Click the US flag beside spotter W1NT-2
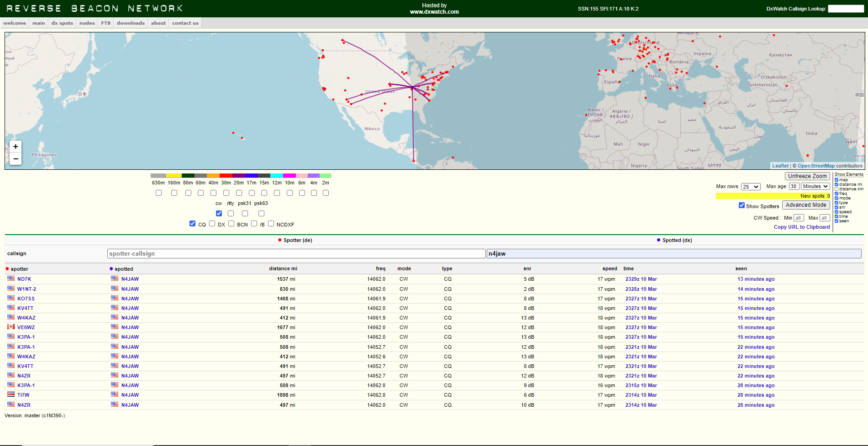 [11, 289]
